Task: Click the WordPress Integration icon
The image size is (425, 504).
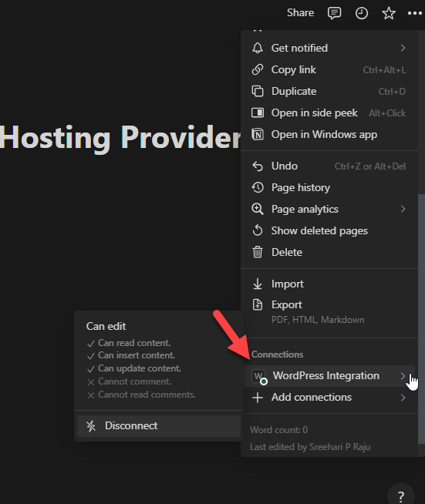Action: click(259, 376)
